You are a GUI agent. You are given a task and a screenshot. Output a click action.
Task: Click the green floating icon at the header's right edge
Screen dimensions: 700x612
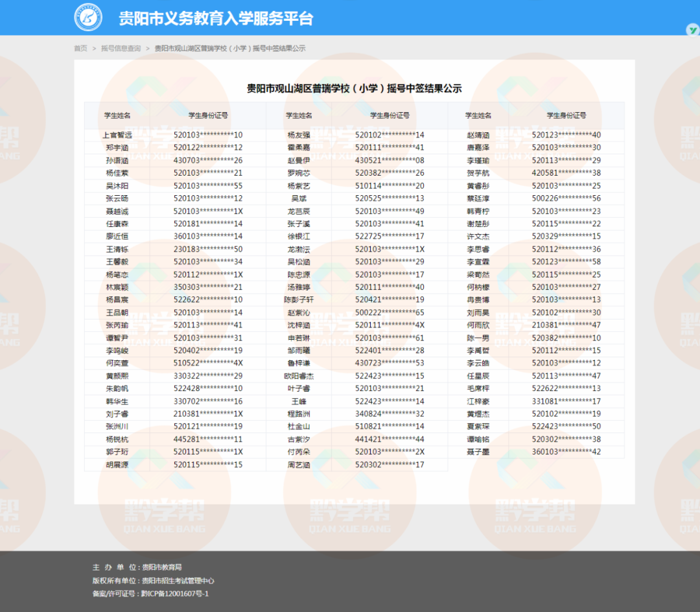tap(693, 30)
